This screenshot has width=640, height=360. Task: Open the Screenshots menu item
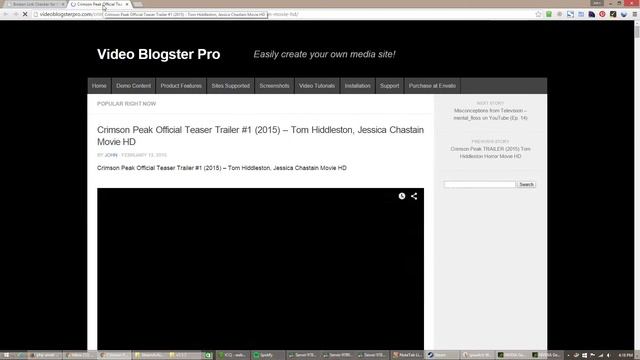pyautogui.click(x=274, y=86)
